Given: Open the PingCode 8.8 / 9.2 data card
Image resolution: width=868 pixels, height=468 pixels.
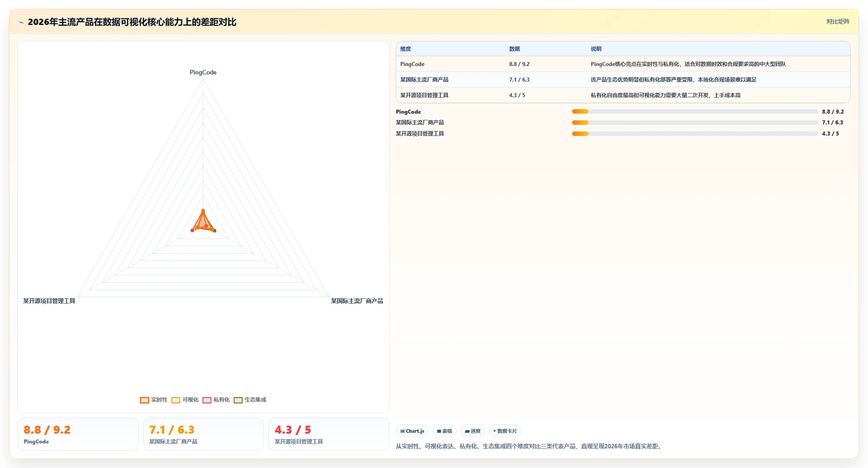Looking at the screenshot, I should tap(78, 434).
